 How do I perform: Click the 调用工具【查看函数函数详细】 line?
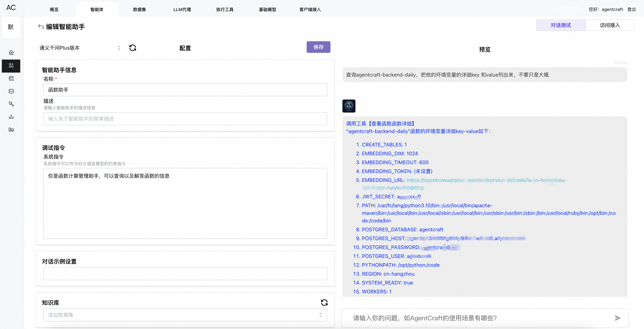click(381, 124)
